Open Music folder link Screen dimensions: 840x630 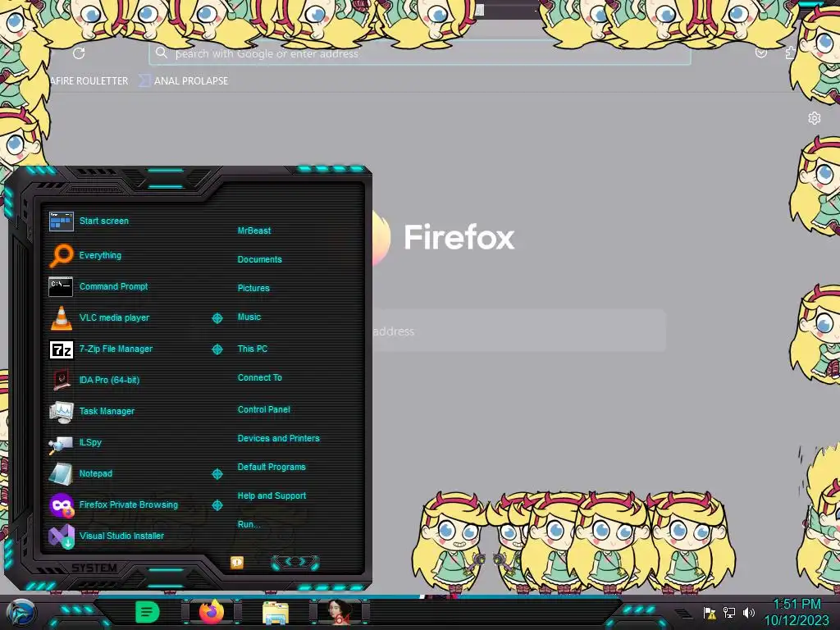tap(249, 317)
